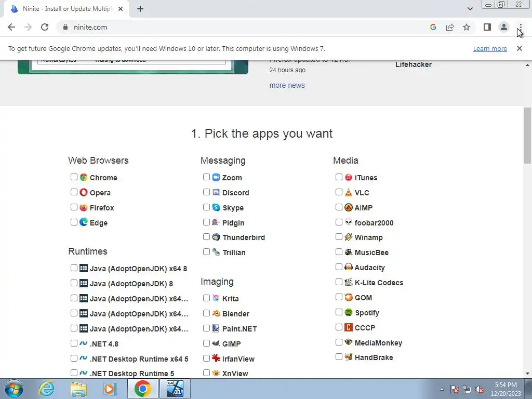532x399 pixels.
Task: Open Windows Media Player taskbar icon
Action: (110, 389)
